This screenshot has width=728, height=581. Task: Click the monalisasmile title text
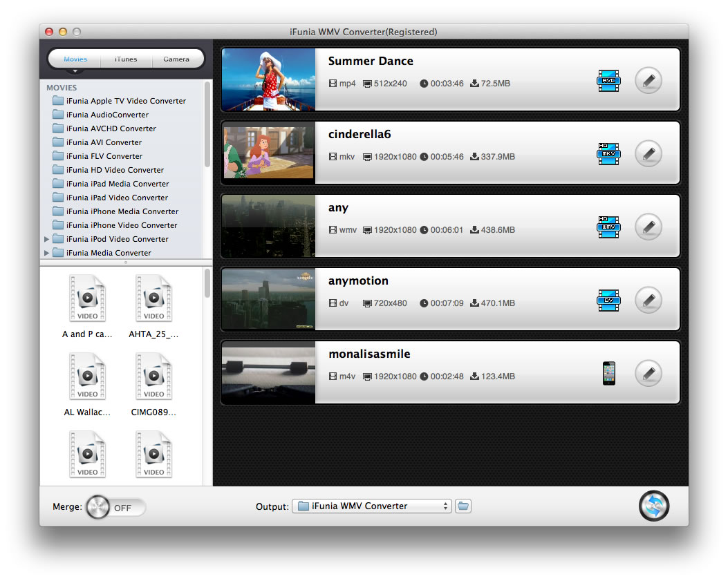point(369,354)
